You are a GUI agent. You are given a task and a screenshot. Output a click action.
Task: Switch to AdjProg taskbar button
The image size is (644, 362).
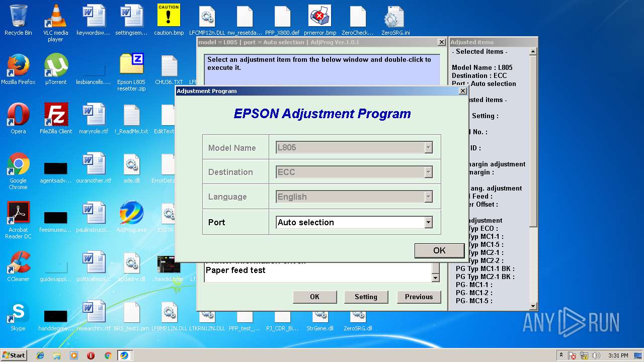tap(124, 355)
